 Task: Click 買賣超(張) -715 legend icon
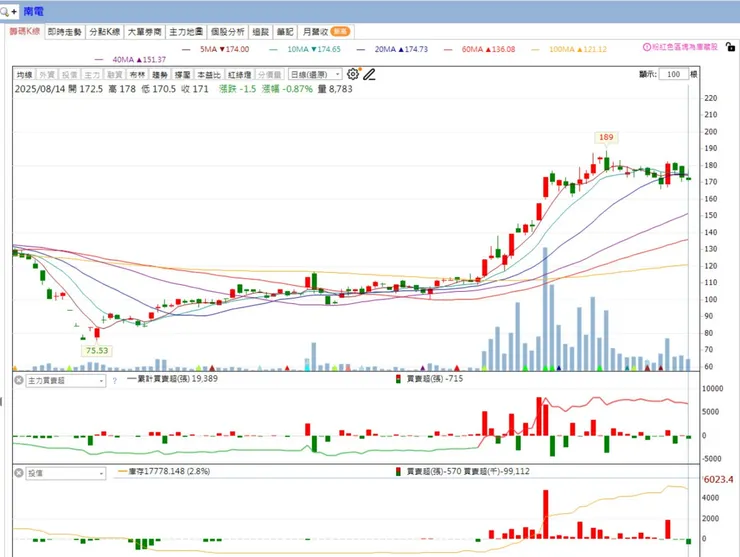pos(398,379)
